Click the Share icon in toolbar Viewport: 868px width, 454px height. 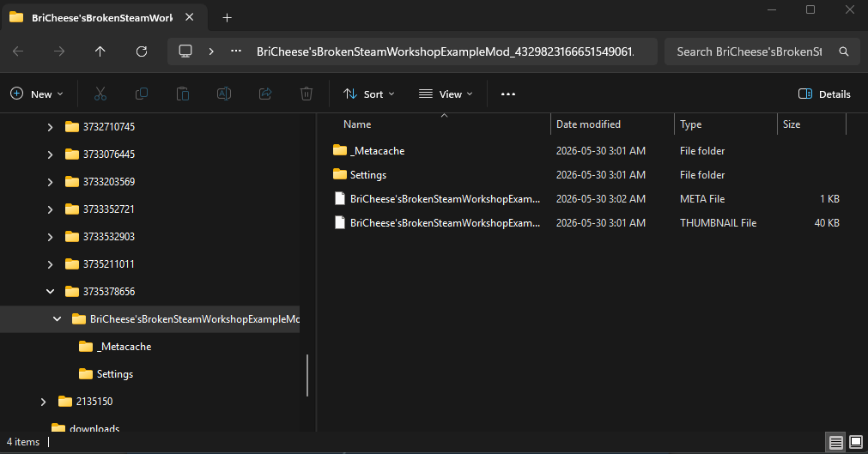tap(265, 94)
